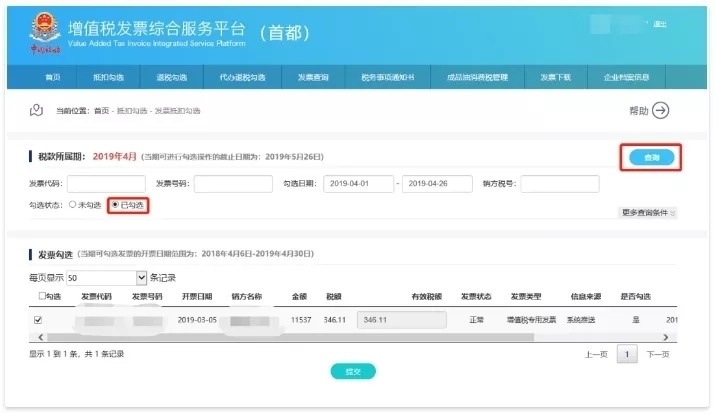716x414 pixels.
Task: Open the 首页 menu tab
Action: pos(53,77)
